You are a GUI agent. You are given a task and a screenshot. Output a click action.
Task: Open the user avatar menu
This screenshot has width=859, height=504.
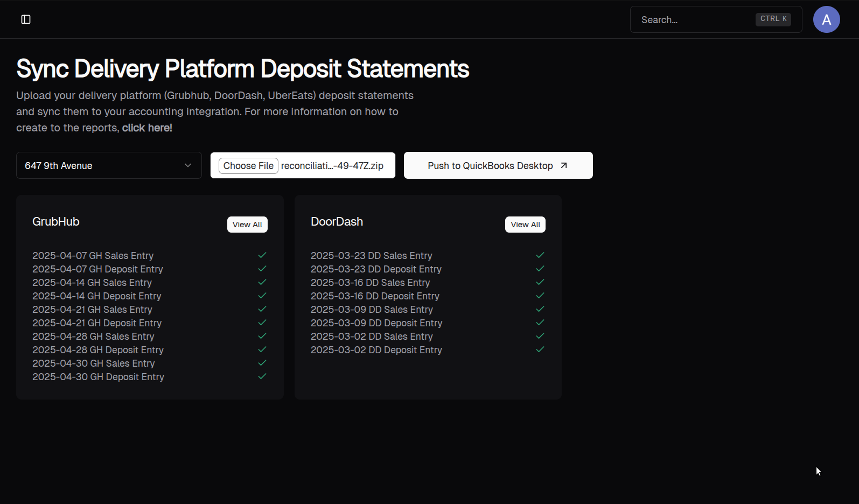point(827,19)
